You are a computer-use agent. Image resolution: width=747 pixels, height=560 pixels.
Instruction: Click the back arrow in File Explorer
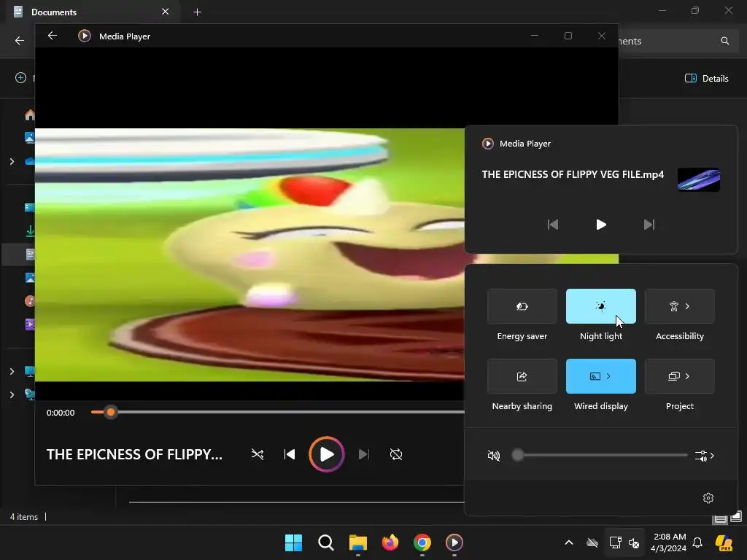click(20, 41)
